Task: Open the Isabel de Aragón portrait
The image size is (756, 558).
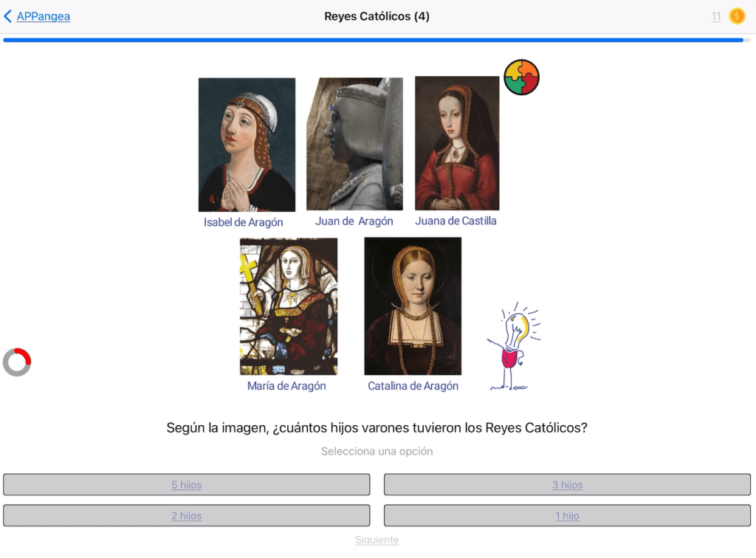Action: (247, 145)
